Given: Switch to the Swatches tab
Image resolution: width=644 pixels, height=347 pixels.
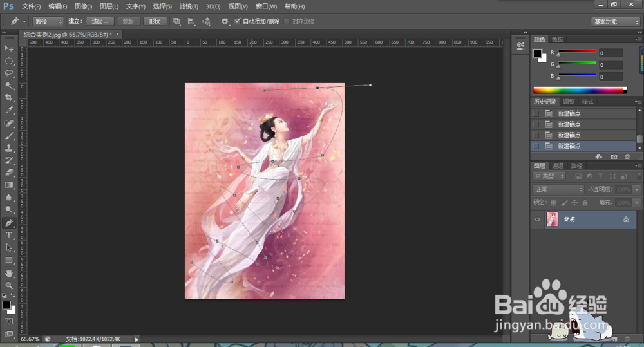Looking at the screenshot, I should (x=557, y=39).
